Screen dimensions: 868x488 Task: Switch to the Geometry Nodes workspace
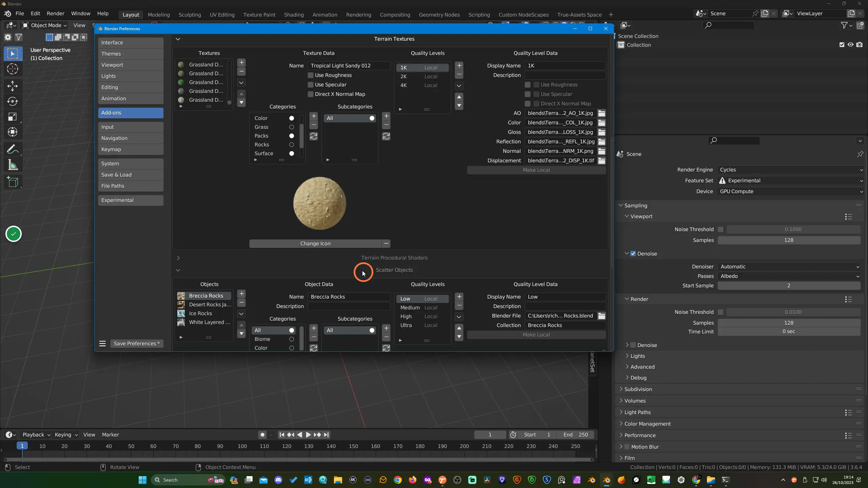click(x=439, y=15)
